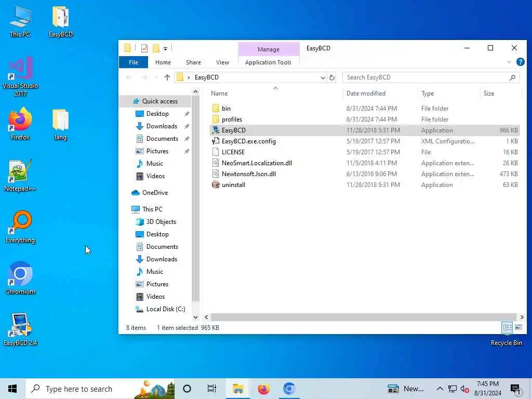Image resolution: width=532 pixels, height=399 pixels.
Task: Open Downloads under Quick access
Action: point(162,126)
